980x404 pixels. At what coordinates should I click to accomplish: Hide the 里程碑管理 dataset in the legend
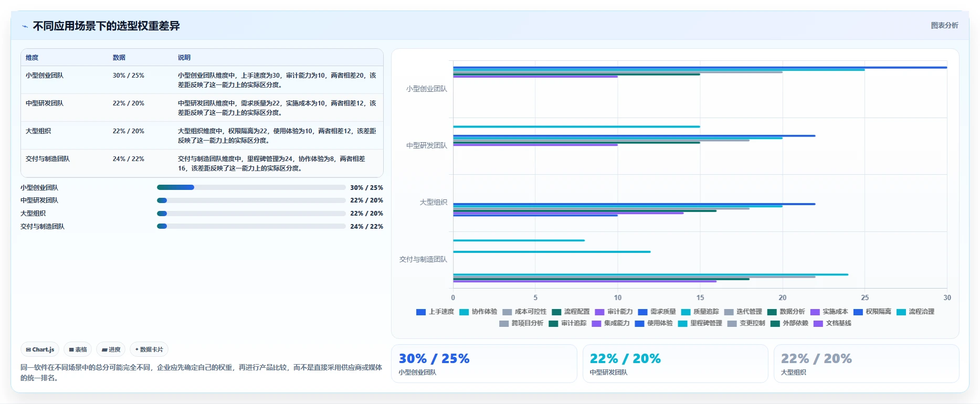pos(699,323)
